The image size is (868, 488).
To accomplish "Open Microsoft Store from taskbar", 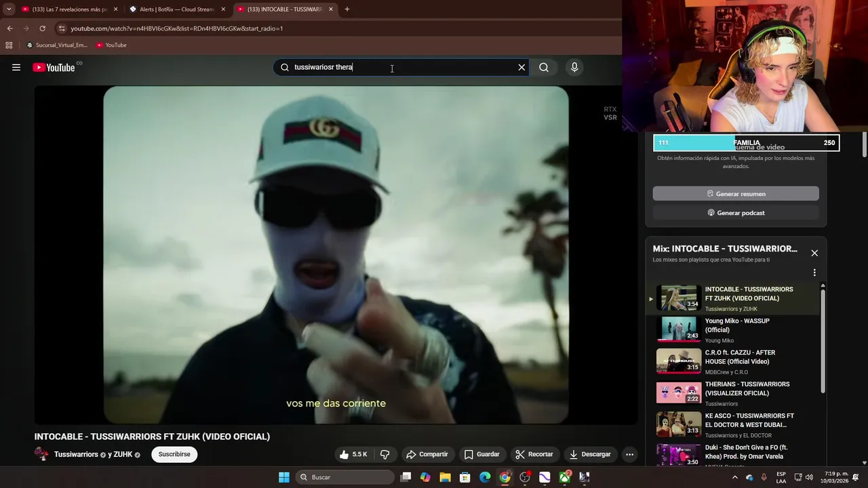I will pyautogui.click(x=465, y=477).
